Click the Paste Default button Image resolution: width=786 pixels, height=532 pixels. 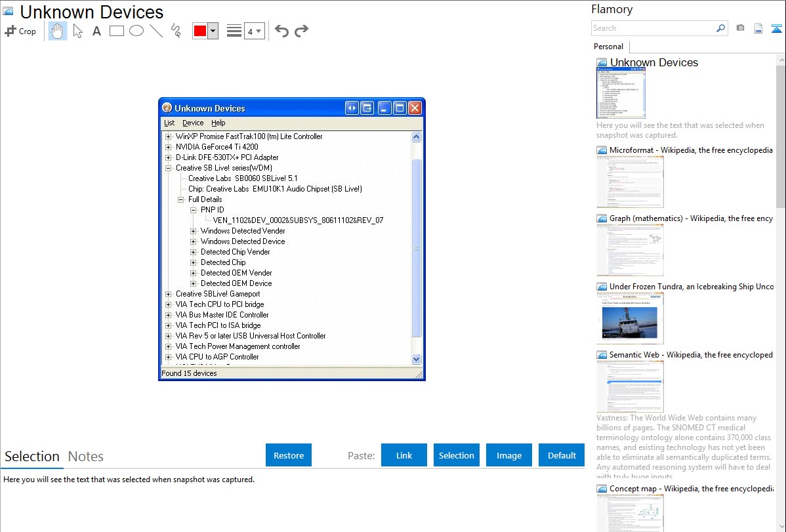562,455
